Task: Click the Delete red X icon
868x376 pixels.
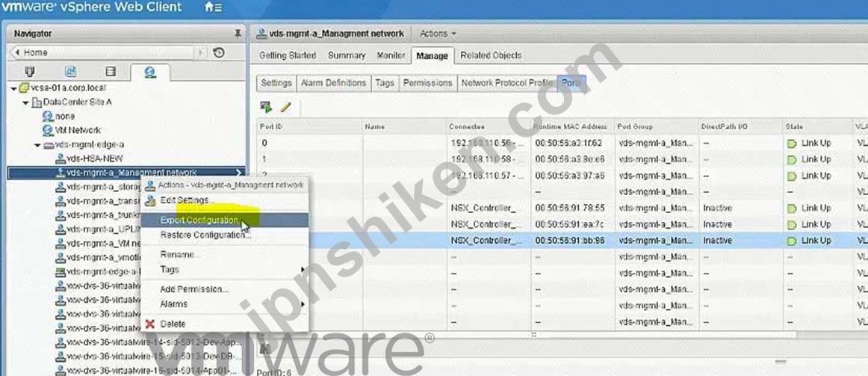Action: click(149, 324)
